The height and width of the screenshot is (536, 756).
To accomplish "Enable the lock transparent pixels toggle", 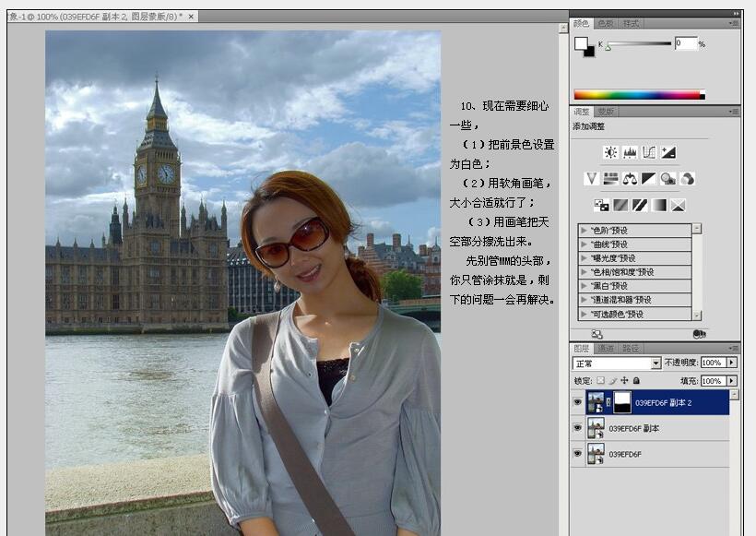I will point(602,379).
